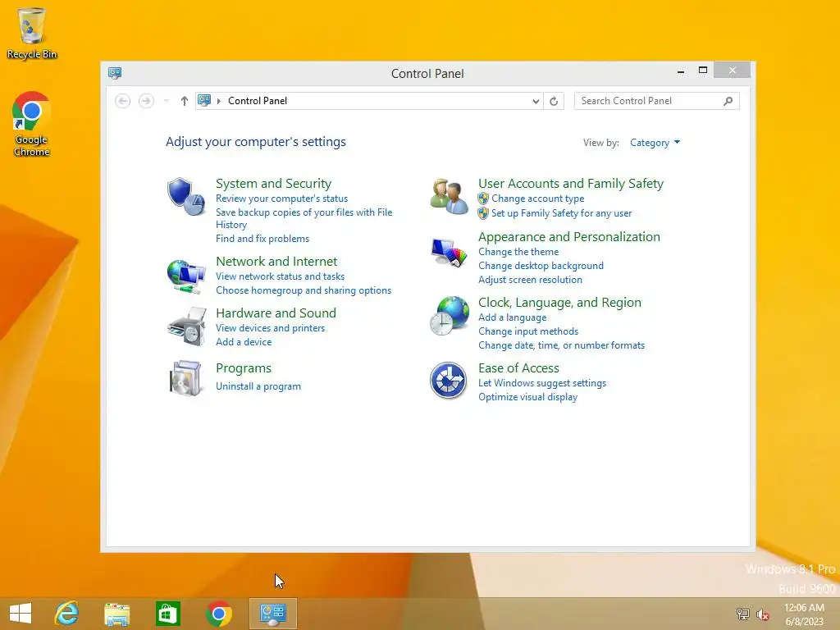Open recent locations dropdown arrow
Image resolution: width=840 pixels, height=630 pixels.
coord(167,101)
